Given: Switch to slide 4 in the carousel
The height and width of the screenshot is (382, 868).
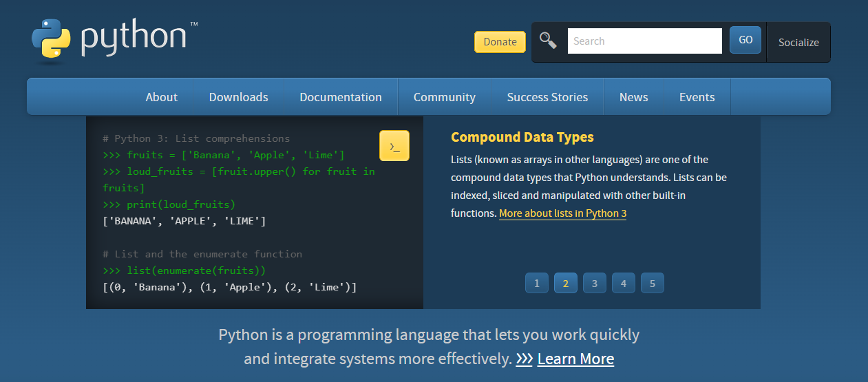Looking at the screenshot, I should 624,283.
